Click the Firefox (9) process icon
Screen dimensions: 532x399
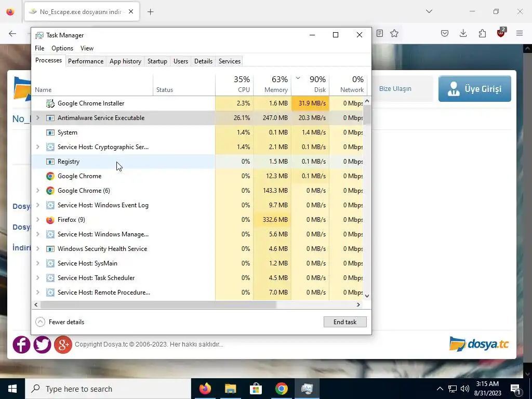coord(50,220)
